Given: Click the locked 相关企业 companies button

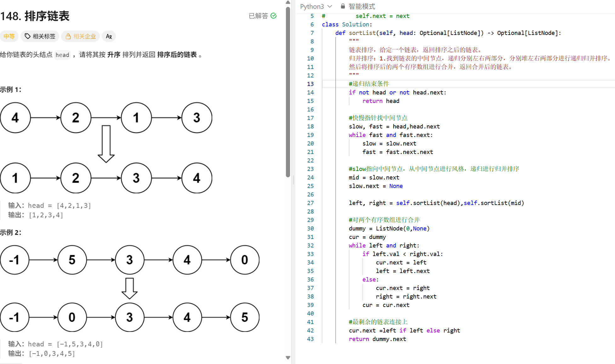Looking at the screenshot, I should coord(81,37).
